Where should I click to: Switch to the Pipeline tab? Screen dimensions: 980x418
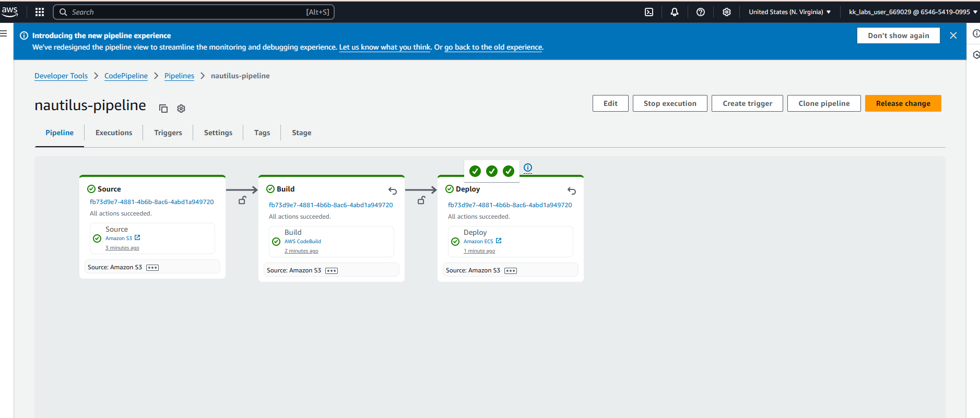click(x=60, y=133)
